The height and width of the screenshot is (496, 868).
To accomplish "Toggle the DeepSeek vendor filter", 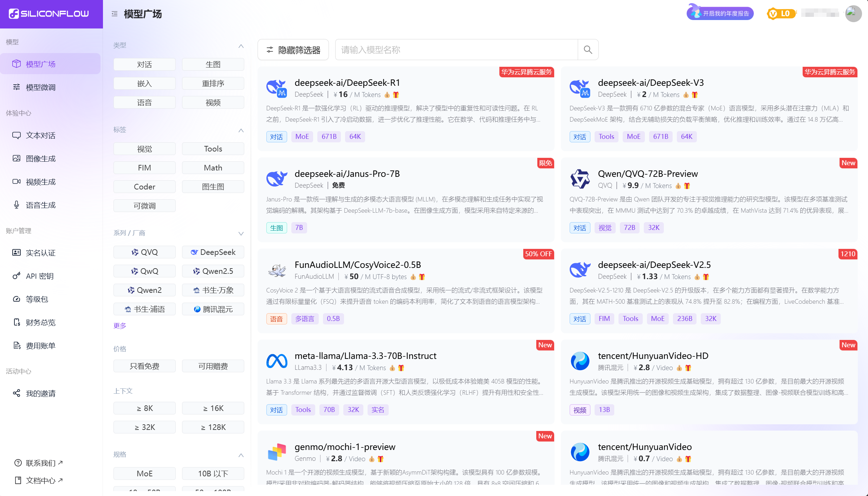I will (213, 252).
